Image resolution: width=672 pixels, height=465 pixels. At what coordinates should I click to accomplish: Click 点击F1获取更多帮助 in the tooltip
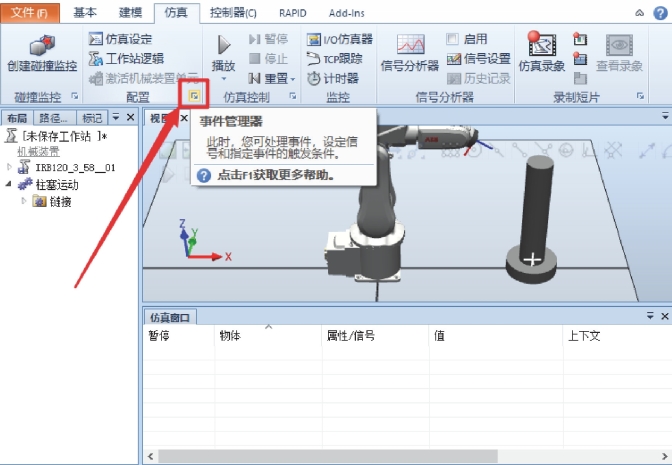[276, 175]
